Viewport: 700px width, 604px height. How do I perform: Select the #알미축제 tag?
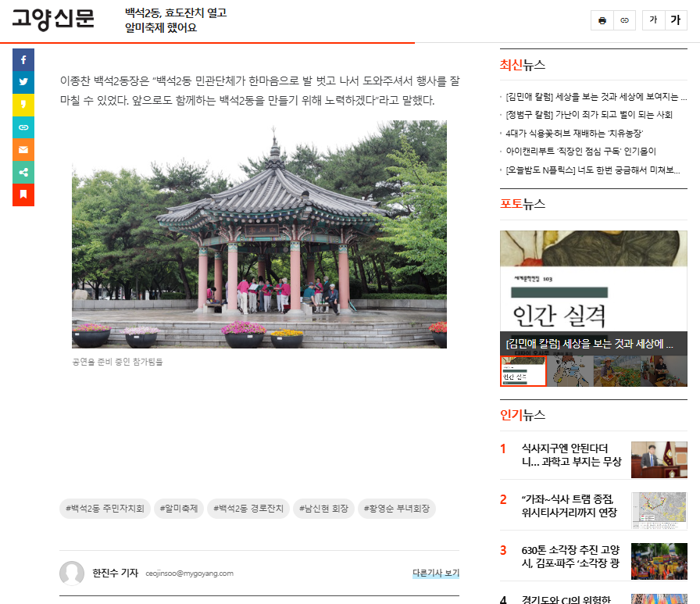pos(179,509)
